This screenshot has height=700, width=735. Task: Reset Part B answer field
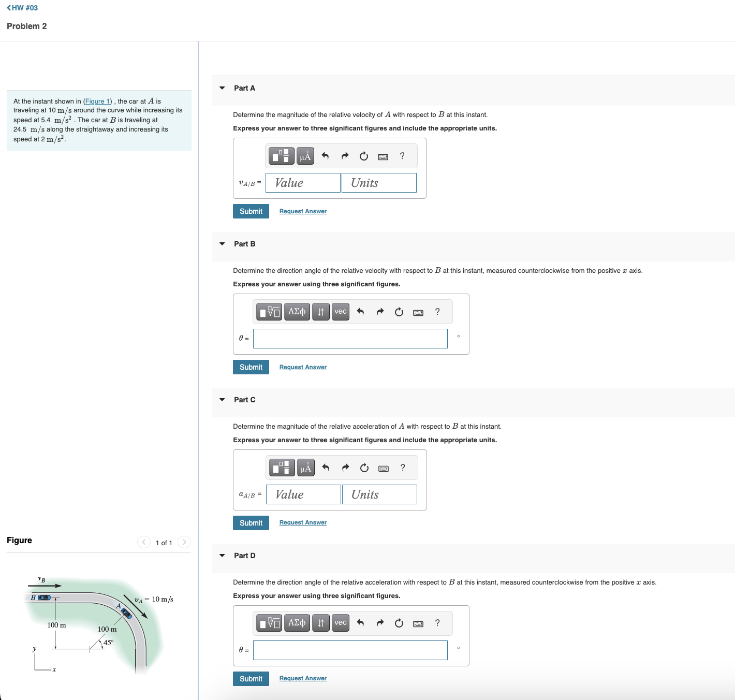point(399,312)
